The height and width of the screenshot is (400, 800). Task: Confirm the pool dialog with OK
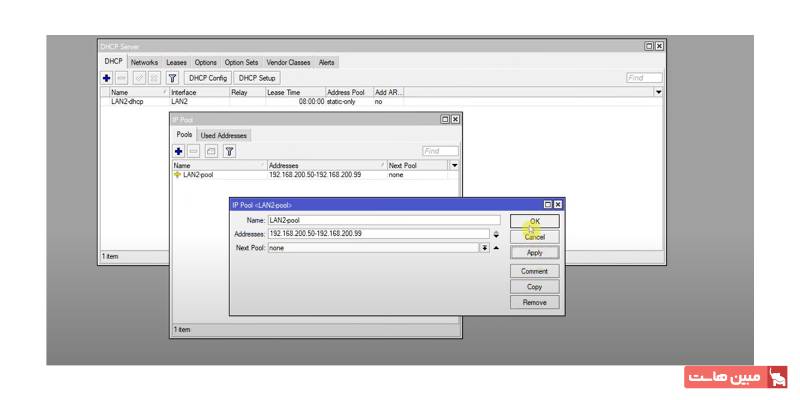click(535, 221)
